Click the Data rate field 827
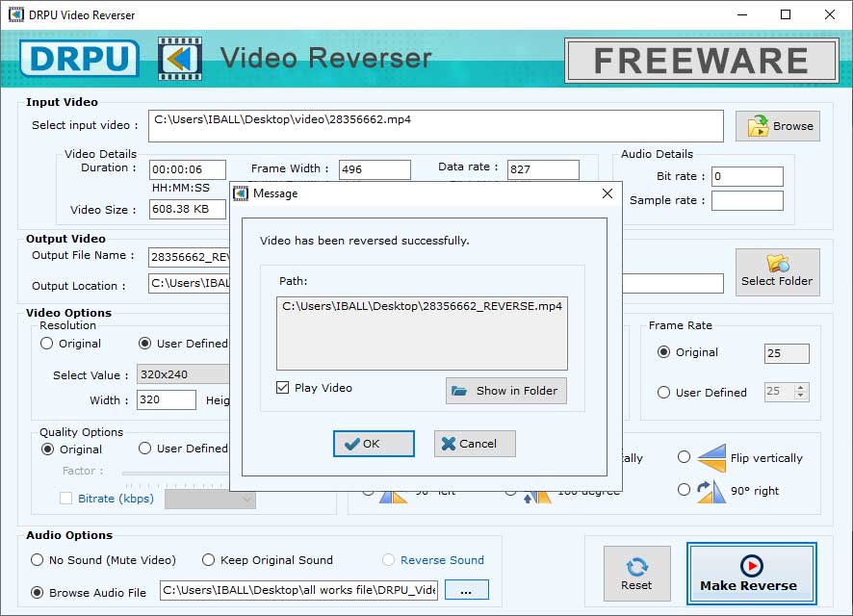853x616 pixels. tap(543, 169)
